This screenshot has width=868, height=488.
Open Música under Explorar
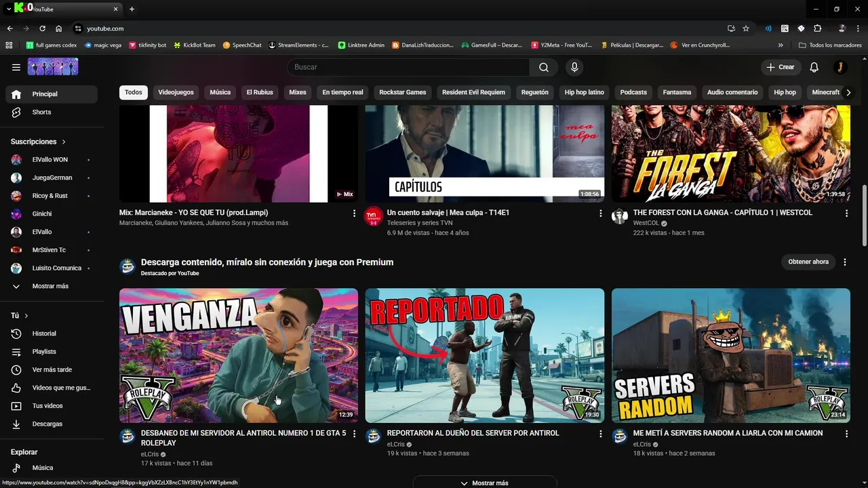(52, 468)
